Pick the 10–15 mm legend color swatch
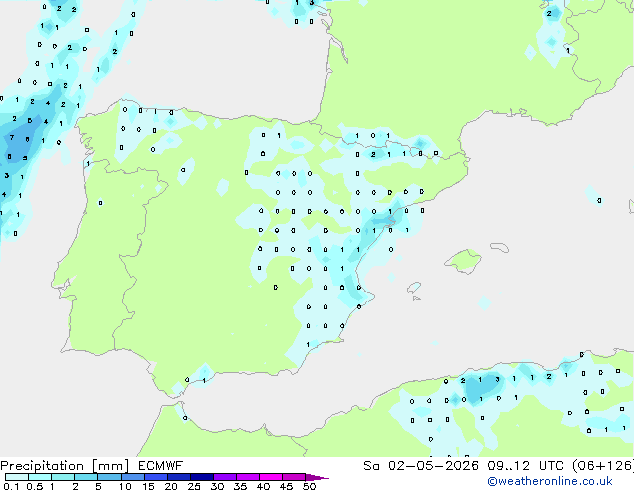 (x=132, y=477)
